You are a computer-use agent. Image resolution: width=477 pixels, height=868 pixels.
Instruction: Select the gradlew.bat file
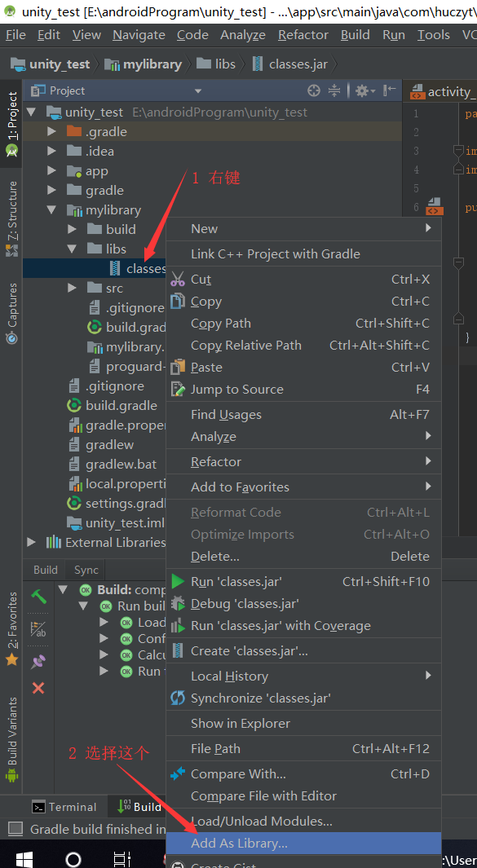coord(112,464)
